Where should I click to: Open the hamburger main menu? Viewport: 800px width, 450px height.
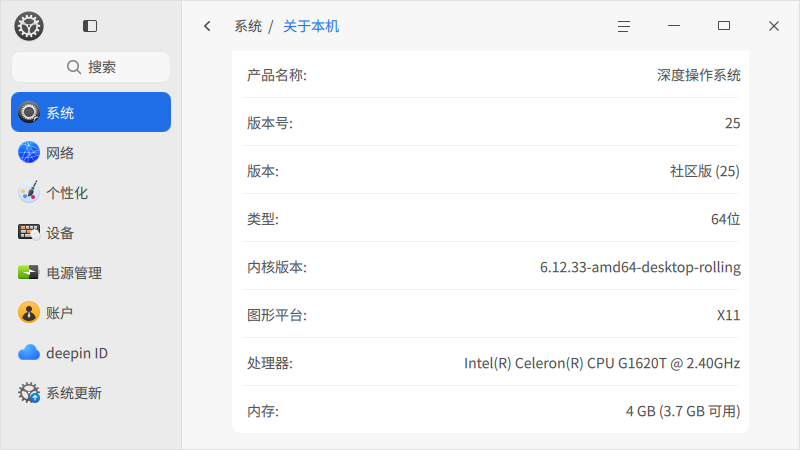[623, 26]
